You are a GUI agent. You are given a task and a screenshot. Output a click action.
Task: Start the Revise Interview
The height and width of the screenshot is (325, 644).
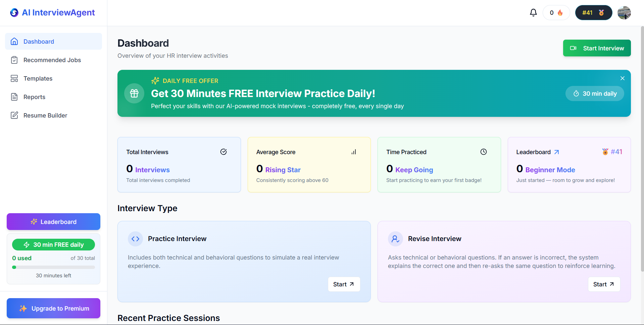(x=604, y=284)
